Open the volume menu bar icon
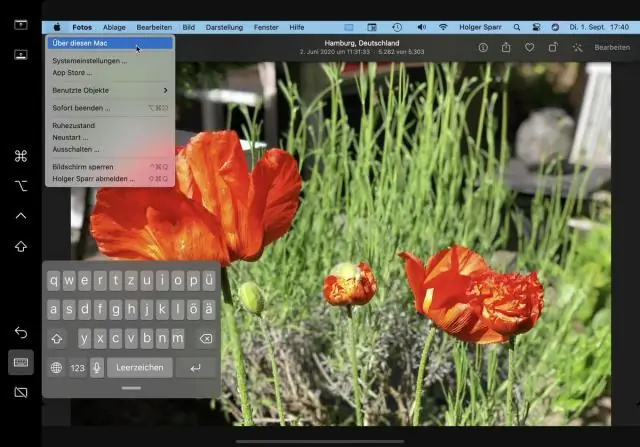The height and width of the screenshot is (447, 640). (421, 27)
